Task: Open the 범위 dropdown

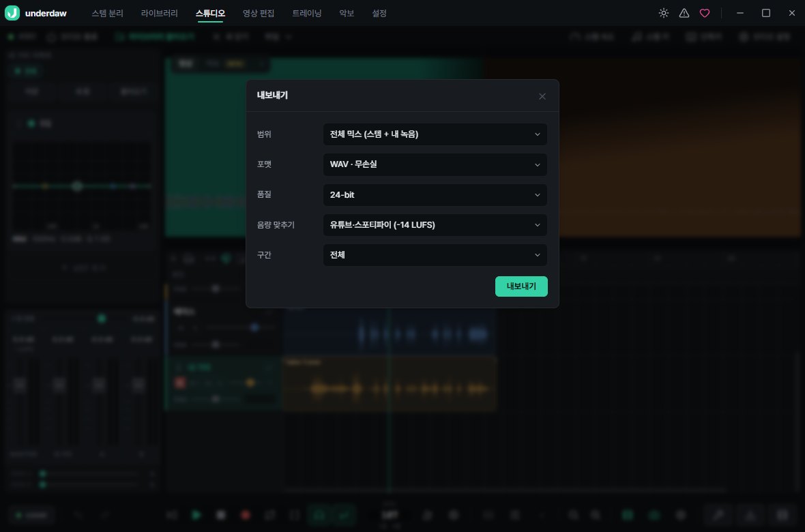Action: 435,134
